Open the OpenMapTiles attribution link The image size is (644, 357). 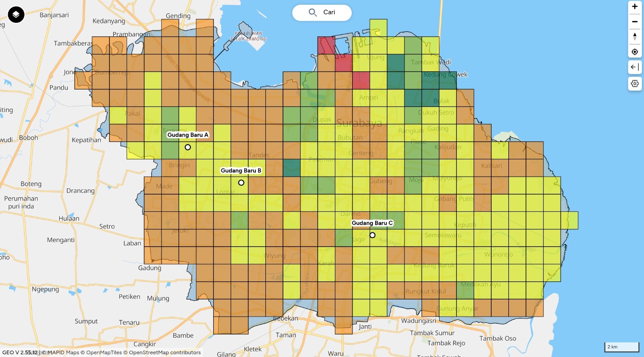(x=104, y=353)
